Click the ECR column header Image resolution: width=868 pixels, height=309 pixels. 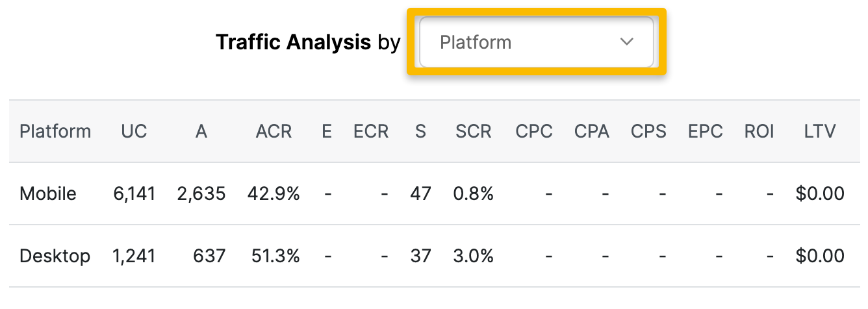(371, 131)
